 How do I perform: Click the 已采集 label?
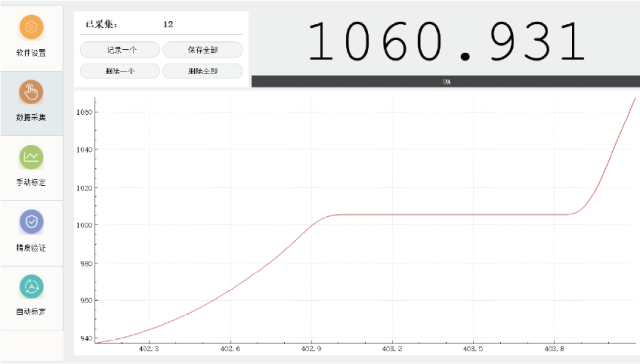[x=101, y=24]
